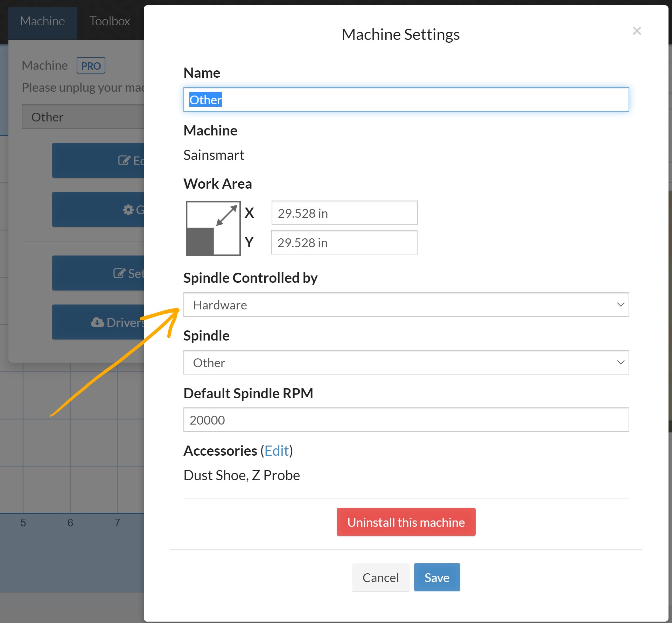Cancel the machine settings changes
Viewport: 672px width, 623px height.
(380, 577)
